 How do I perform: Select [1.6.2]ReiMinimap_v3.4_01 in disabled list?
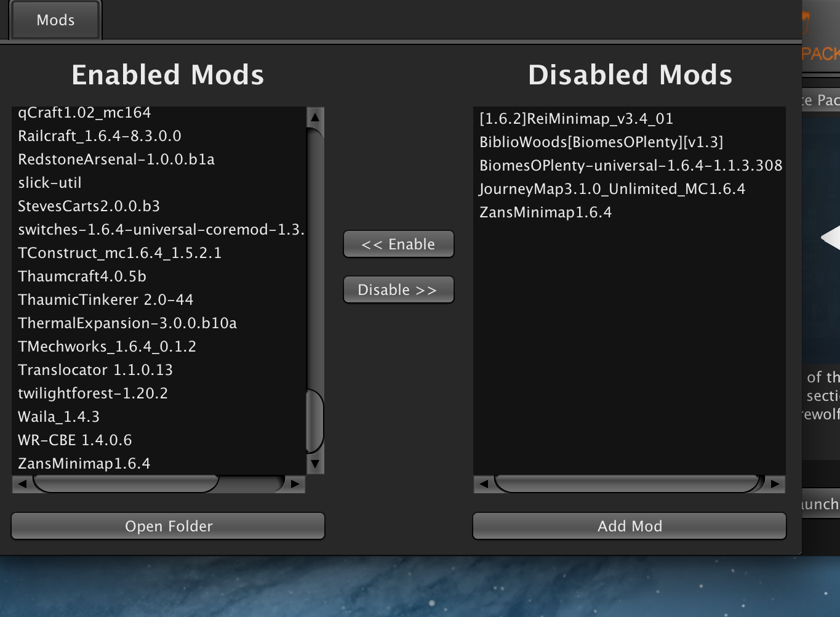[x=576, y=119]
